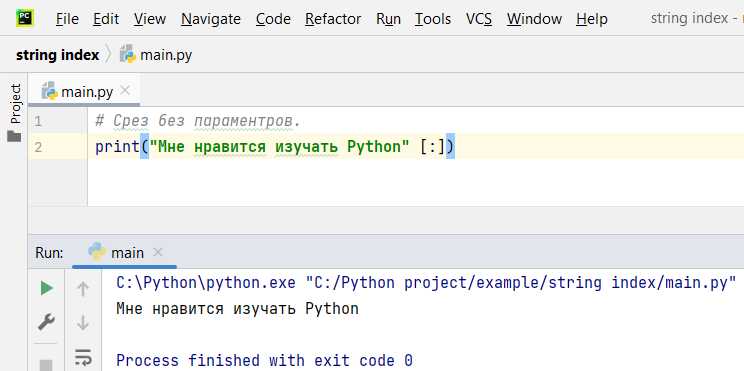
Task: Open the Tools menu
Action: 433,19
